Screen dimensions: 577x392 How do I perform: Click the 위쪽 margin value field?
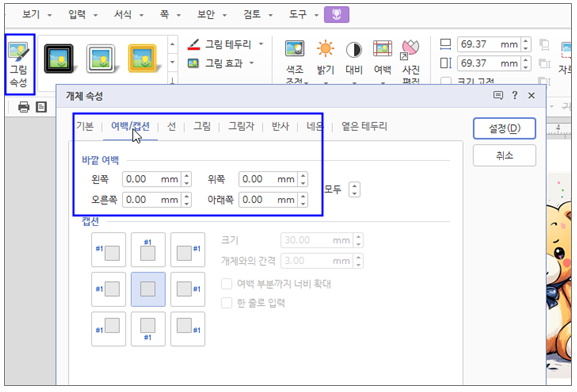[268, 179]
